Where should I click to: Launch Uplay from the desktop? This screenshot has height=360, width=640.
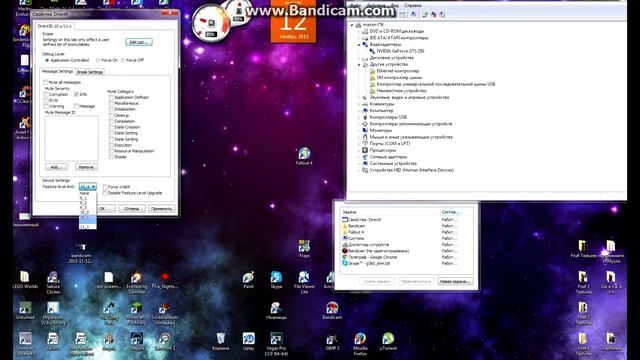pyautogui.click(x=248, y=341)
